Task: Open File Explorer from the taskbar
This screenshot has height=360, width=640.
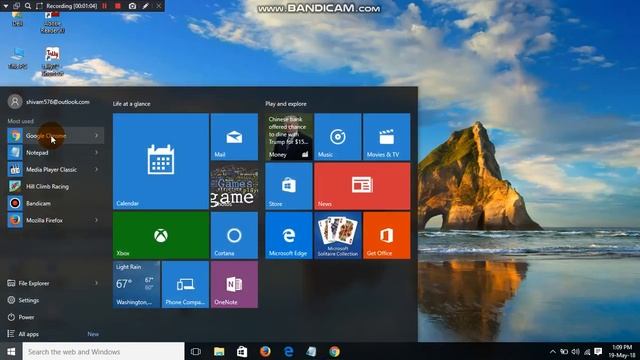Action: tap(219, 351)
